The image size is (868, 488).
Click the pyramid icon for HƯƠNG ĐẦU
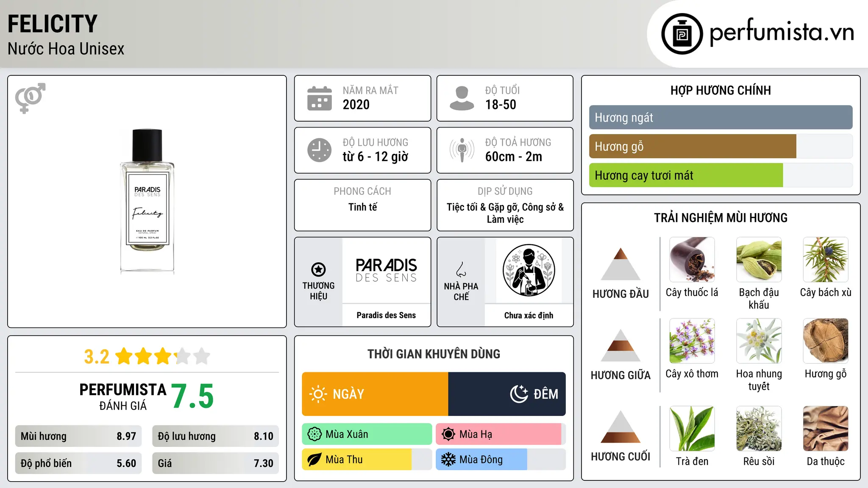tap(620, 264)
